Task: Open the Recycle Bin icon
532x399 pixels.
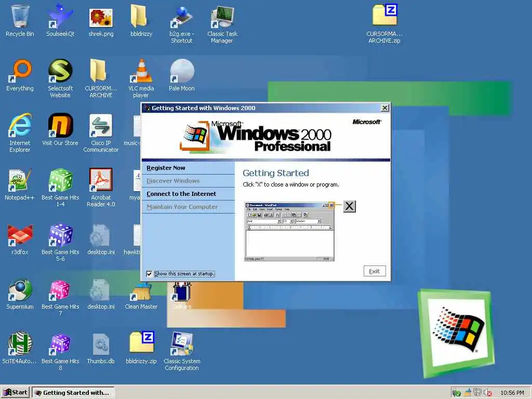Action: point(20,16)
